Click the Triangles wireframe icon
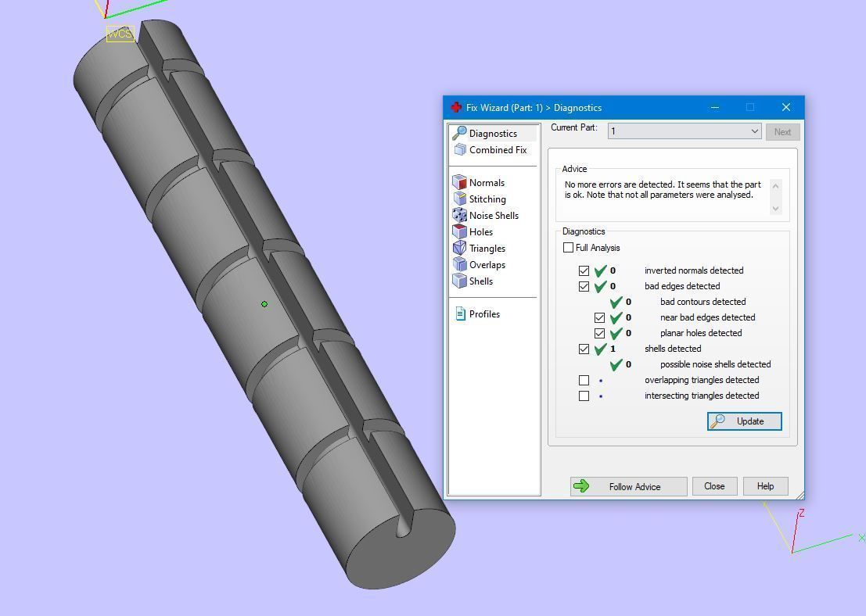Screen dimensions: 866x616 459,248
